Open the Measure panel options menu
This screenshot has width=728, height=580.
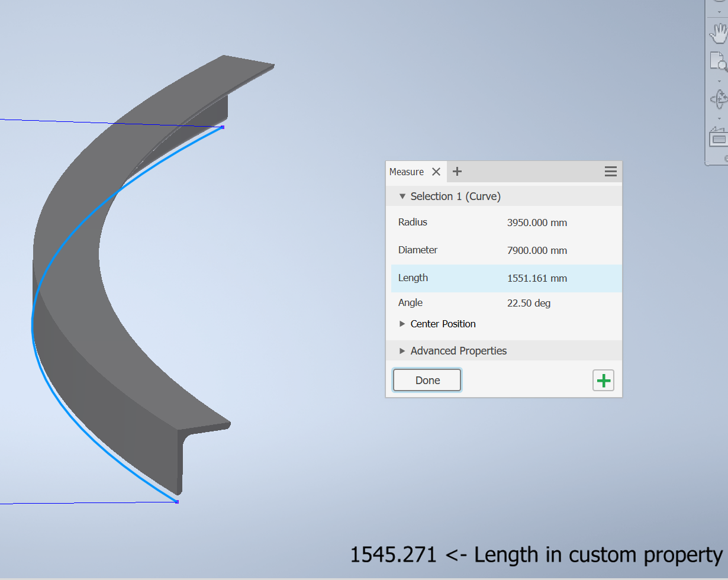(610, 171)
